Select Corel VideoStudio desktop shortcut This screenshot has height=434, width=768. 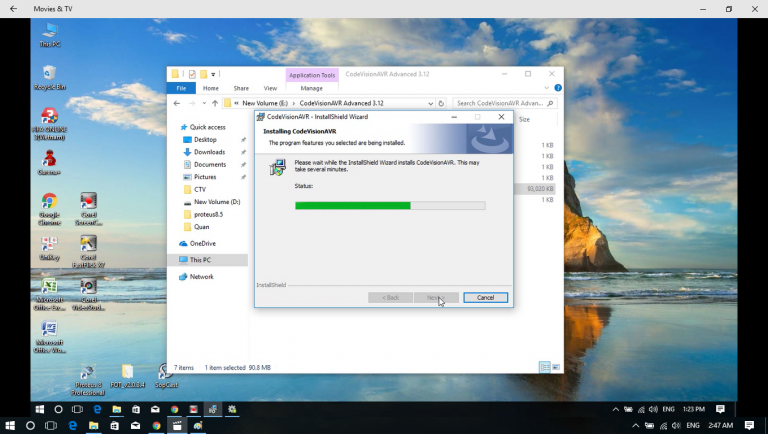[89, 294]
